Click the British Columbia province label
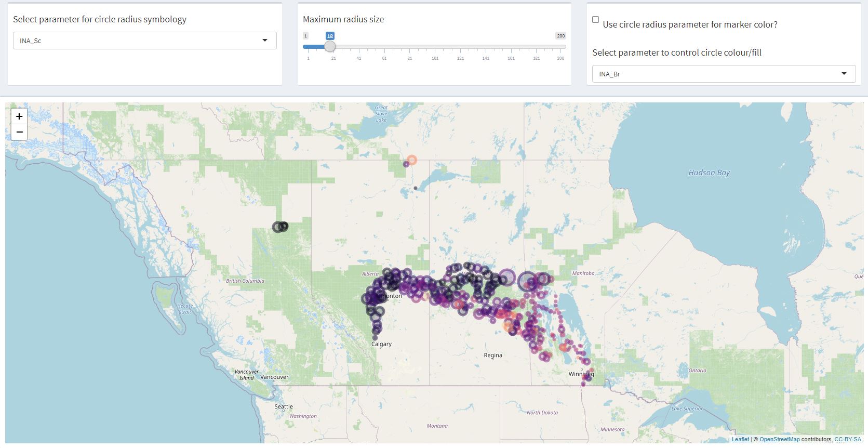This screenshot has width=868, height=448. (x=245, y=281)
